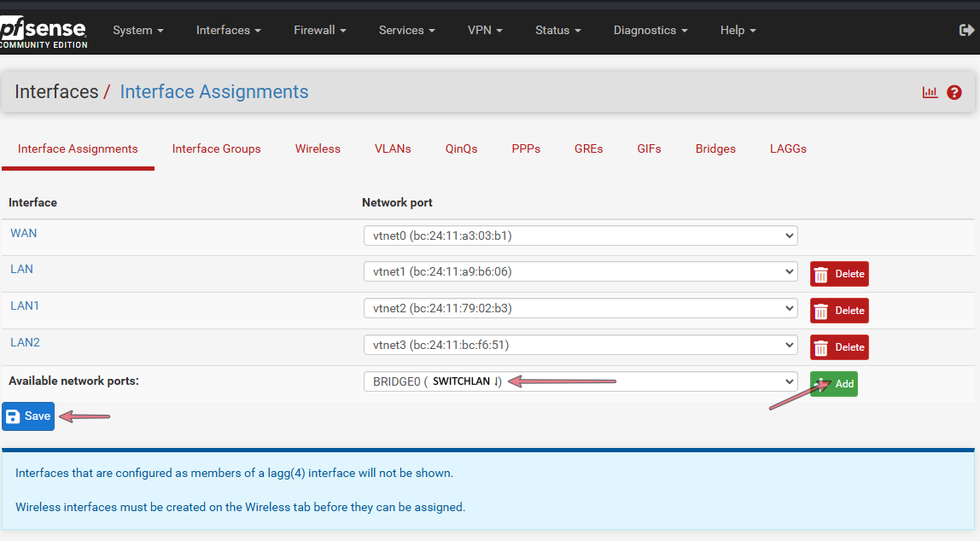Switch to the VLANs tab
The width and height of the screenshot is (980, 541).
(393, 148)
